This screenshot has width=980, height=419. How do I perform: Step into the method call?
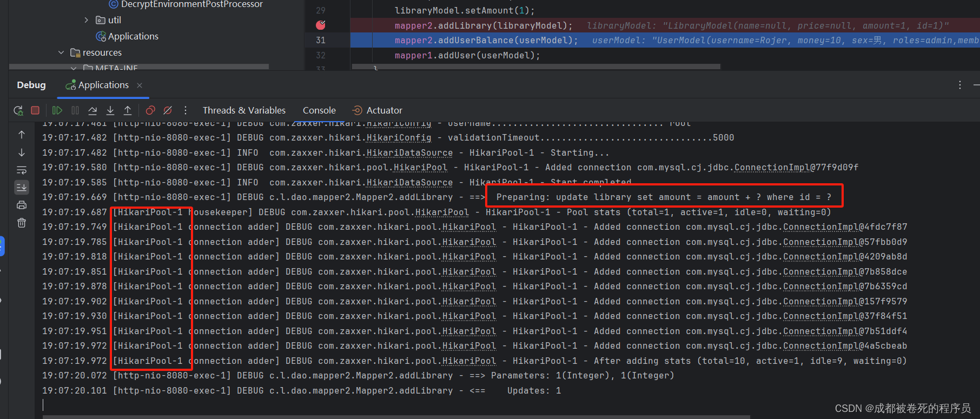(x=110, y=110)
